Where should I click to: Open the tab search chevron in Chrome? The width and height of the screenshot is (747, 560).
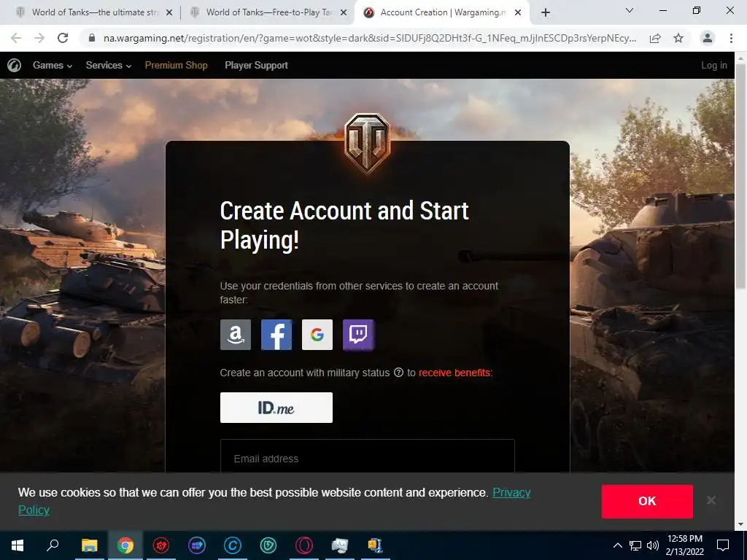pyautogui.click(x=630, y=10)
